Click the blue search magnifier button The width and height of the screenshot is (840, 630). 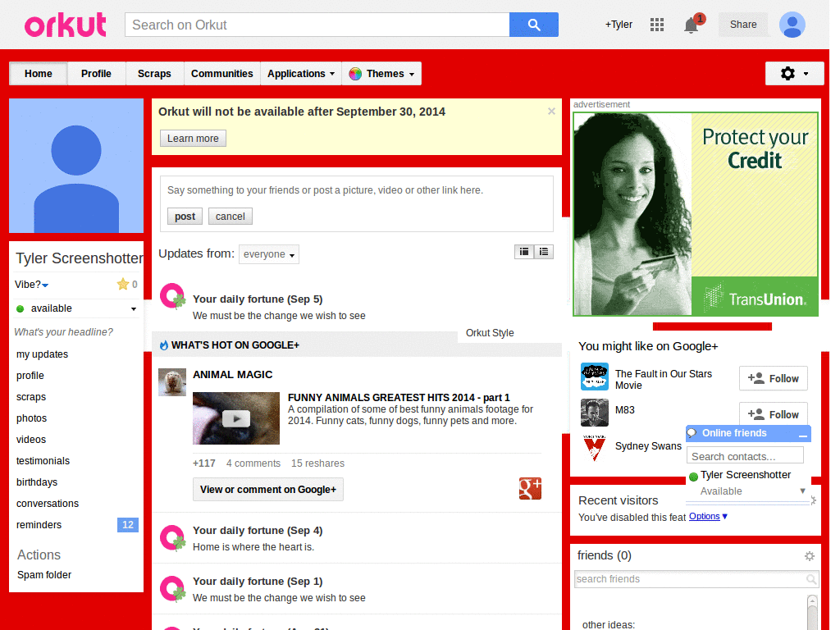pos(533,25)
